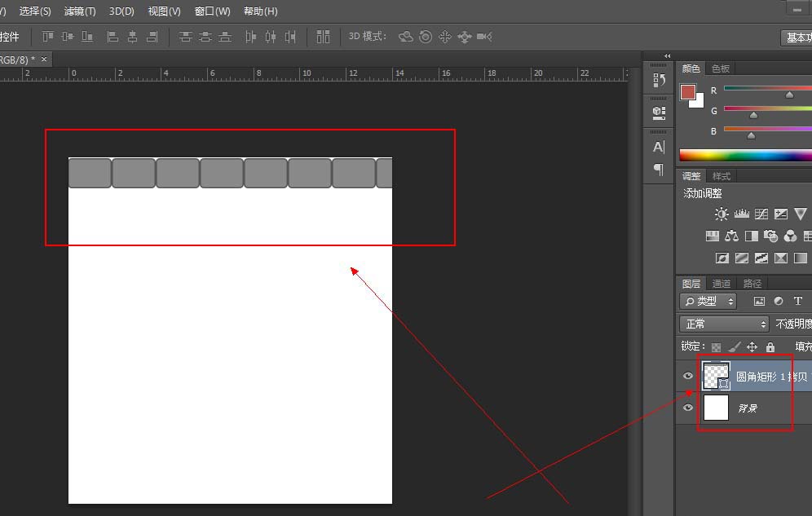Close the open document tab
Image resolution: width=812 pixels, height=516 pixels.
[x=44, y=60]
